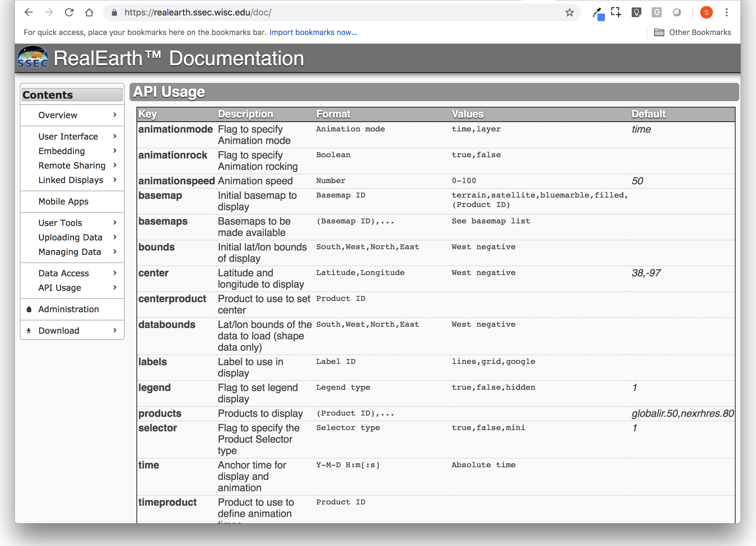
Task: Click the See basemap list value
Action: (x=491, y=221)
